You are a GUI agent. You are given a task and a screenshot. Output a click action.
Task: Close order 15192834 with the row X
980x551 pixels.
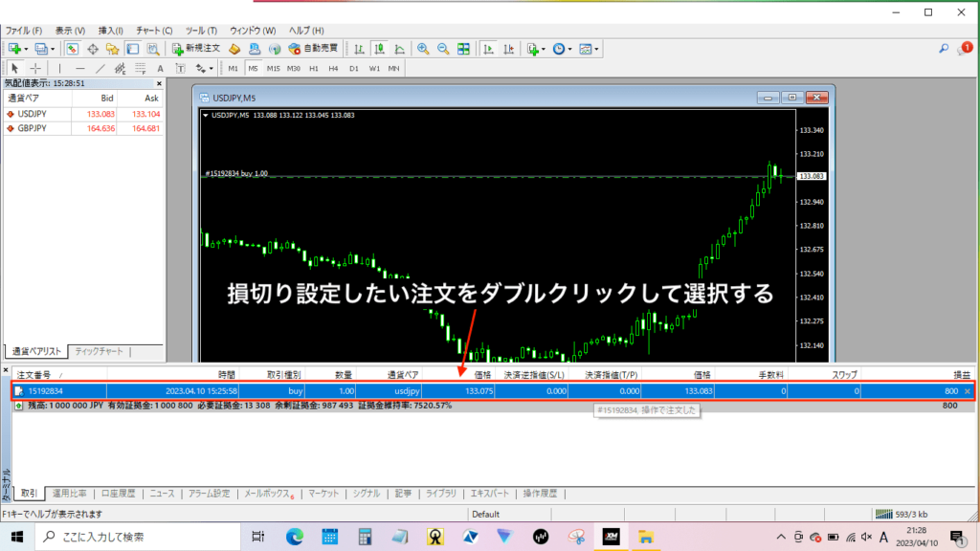[x=968, y=391]
